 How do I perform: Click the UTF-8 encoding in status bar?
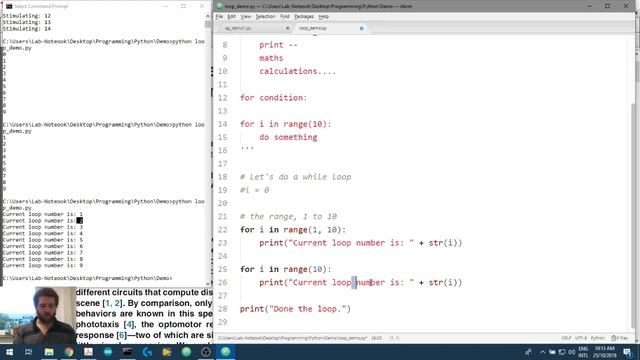pyautogui.click(x=580, y=338)
